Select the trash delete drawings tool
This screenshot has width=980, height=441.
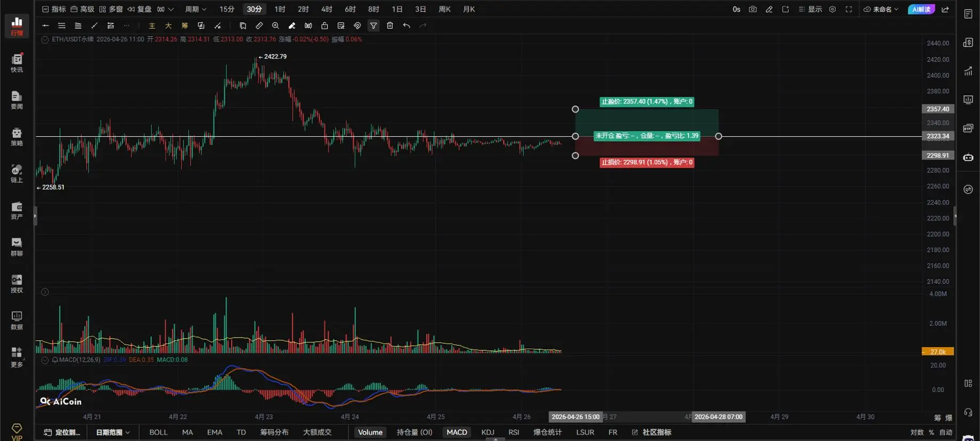(390, 26)
